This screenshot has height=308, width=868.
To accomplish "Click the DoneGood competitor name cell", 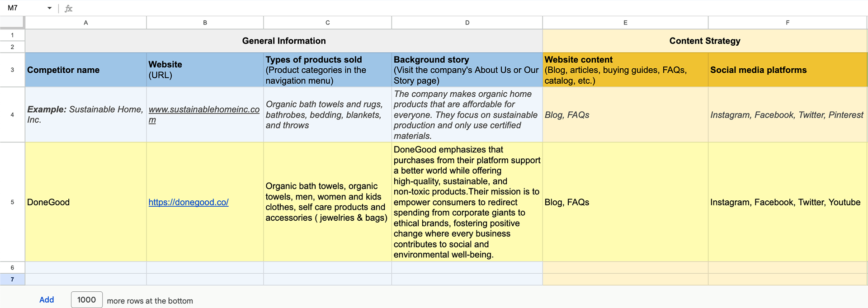I will coord(86,202).
